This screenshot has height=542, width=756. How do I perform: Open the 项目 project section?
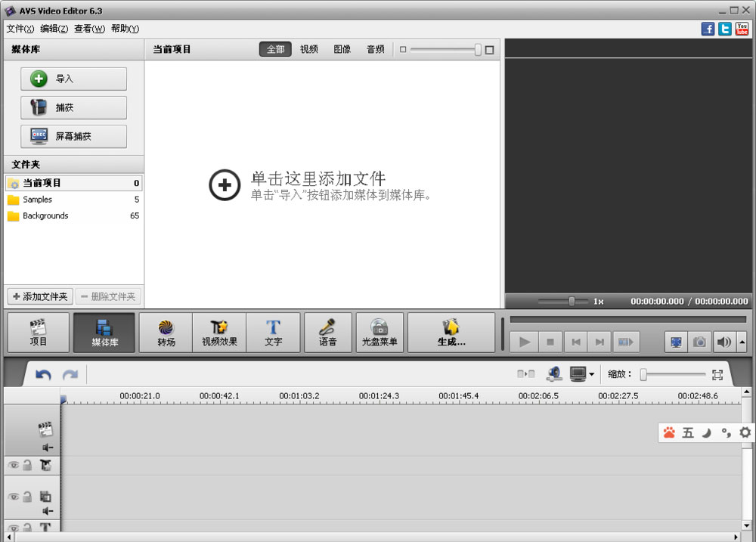(x=38, y=333)
